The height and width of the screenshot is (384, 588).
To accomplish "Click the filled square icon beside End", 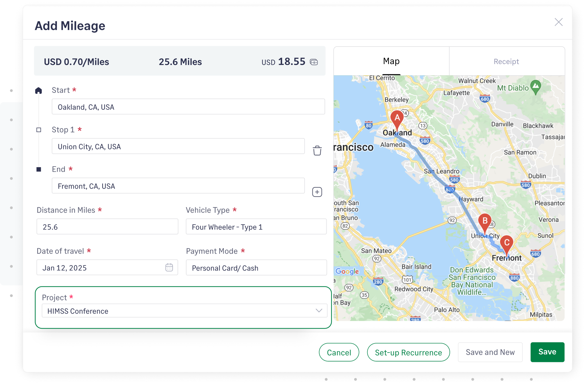I will (39, 169).
